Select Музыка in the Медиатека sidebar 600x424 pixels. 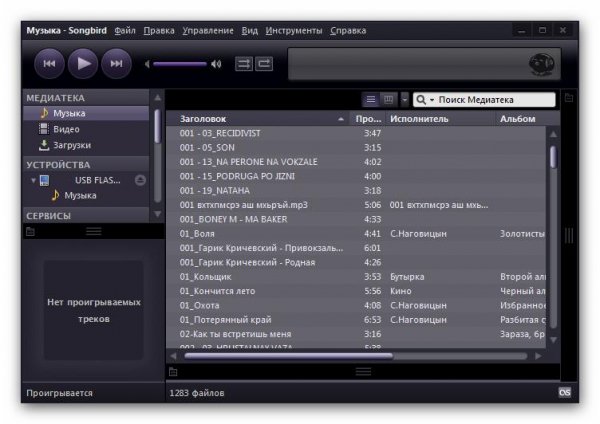(x=86, y=113)
